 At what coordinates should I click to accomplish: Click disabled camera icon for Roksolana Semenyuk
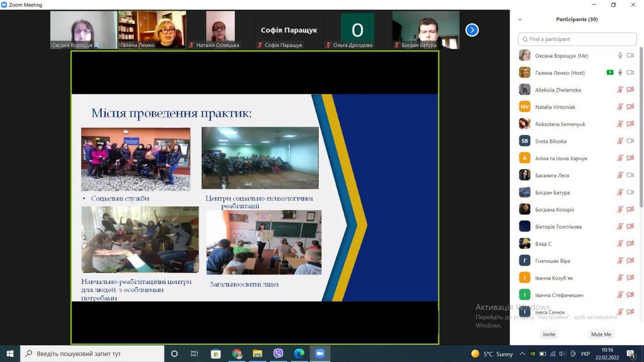(630, 124)
